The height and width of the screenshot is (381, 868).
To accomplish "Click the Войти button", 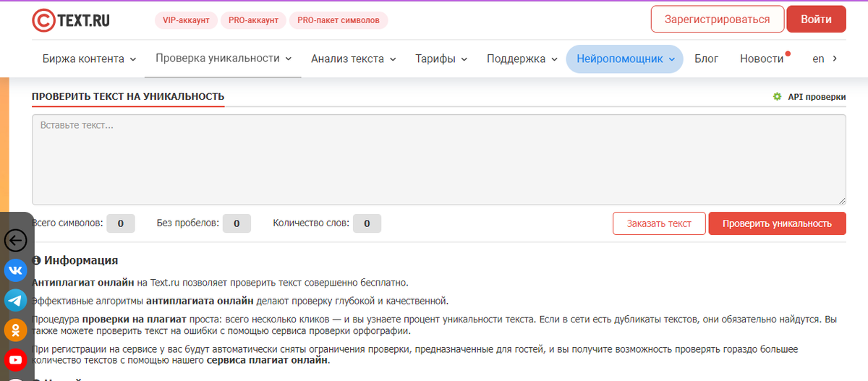I will point(816,20).
